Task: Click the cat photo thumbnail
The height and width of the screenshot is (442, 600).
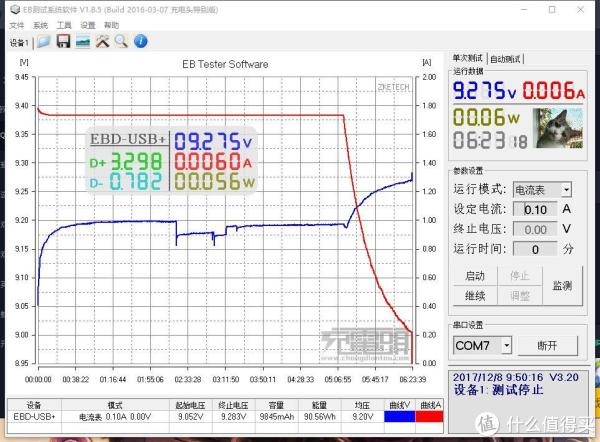Action: coord(560,128)
